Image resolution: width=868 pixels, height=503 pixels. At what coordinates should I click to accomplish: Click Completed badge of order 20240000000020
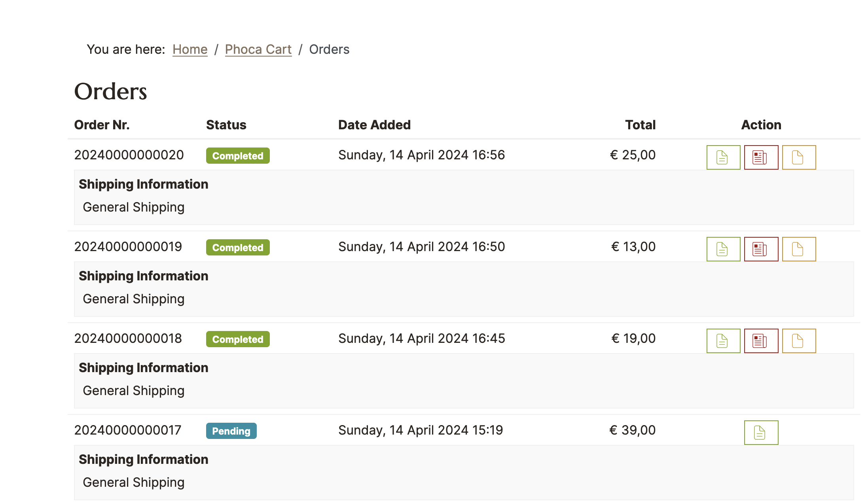click(x=238, y=156)
